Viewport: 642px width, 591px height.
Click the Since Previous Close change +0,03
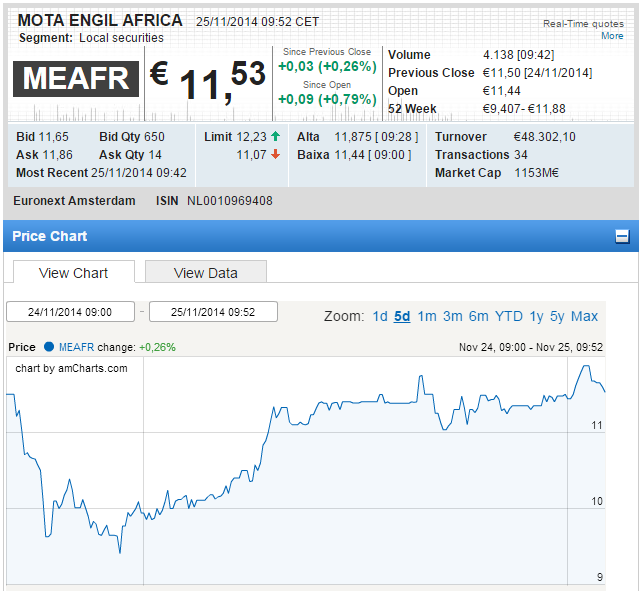click(x=296, y=66)
